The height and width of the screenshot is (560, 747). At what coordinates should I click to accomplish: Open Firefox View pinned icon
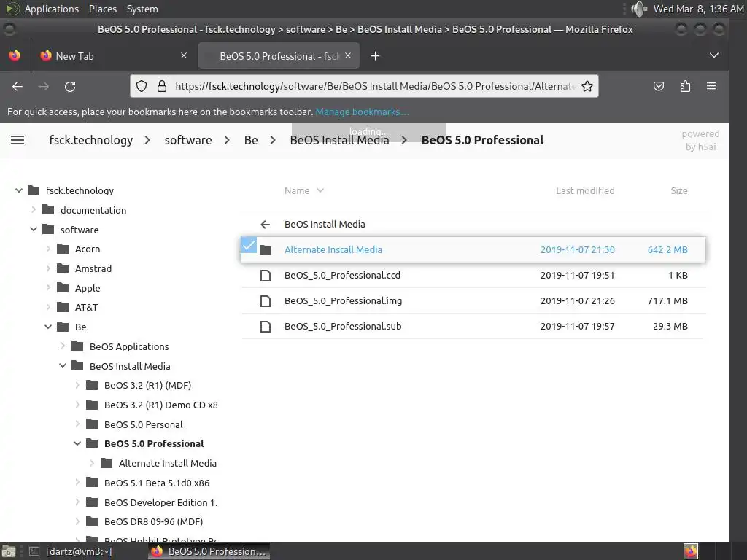(15, 55)
